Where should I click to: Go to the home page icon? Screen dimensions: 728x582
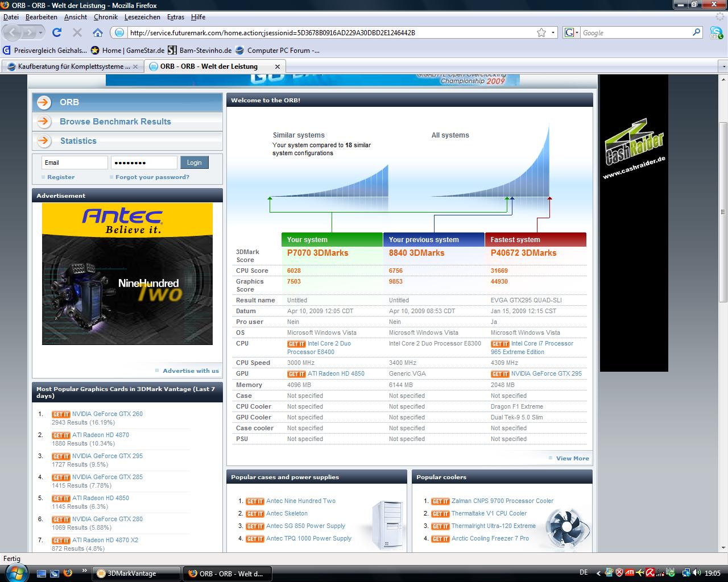pos(98,32)
